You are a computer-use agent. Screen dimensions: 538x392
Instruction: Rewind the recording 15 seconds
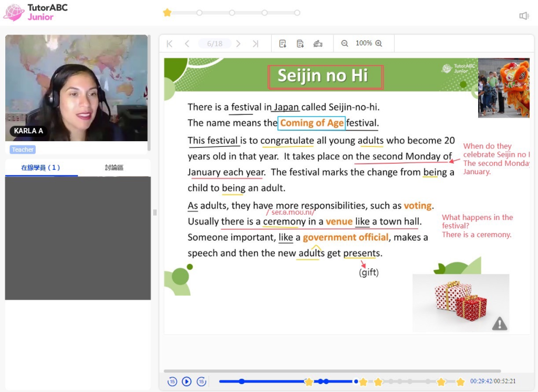coord(172,382)
